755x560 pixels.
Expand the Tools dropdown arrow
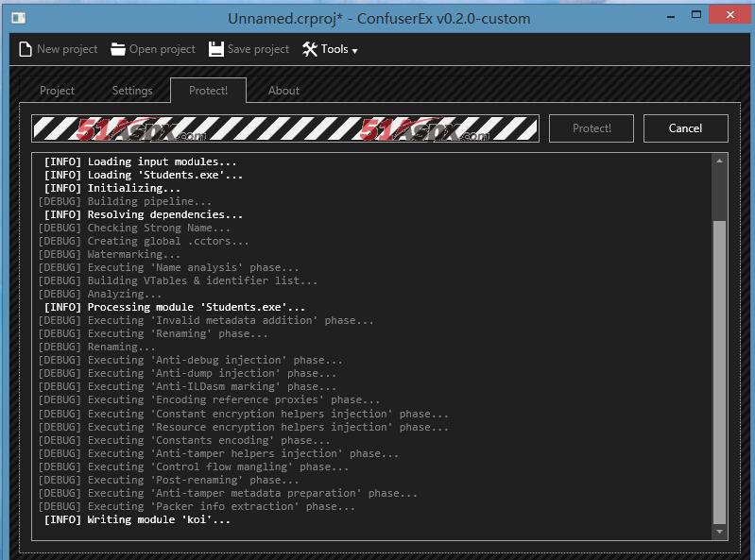[355, 50]
